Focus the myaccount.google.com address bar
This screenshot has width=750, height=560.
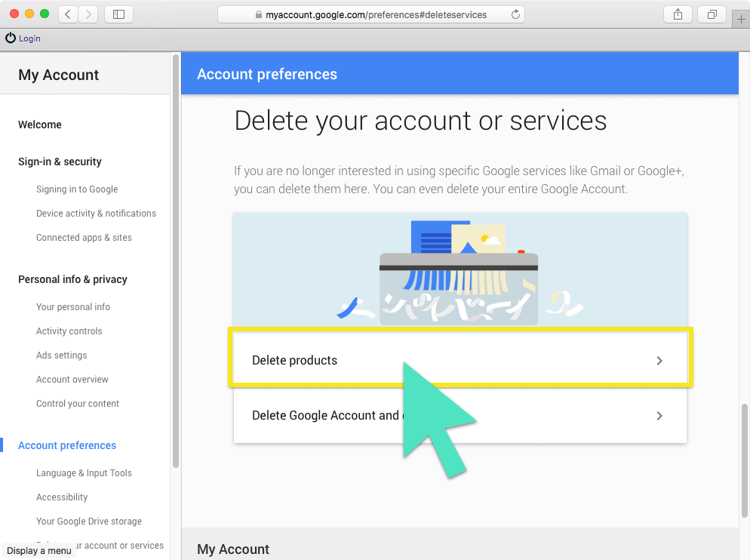[x=371, y=14]
